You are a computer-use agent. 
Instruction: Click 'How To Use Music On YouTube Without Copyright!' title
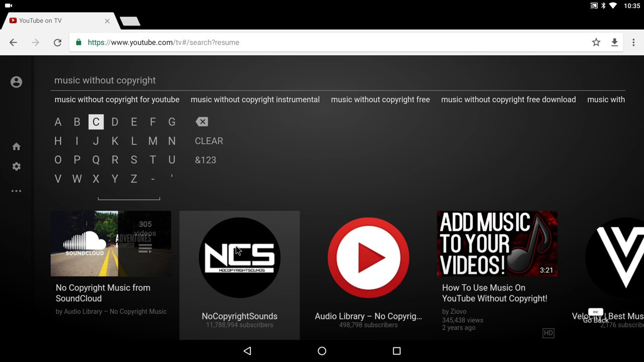point(495,293)
